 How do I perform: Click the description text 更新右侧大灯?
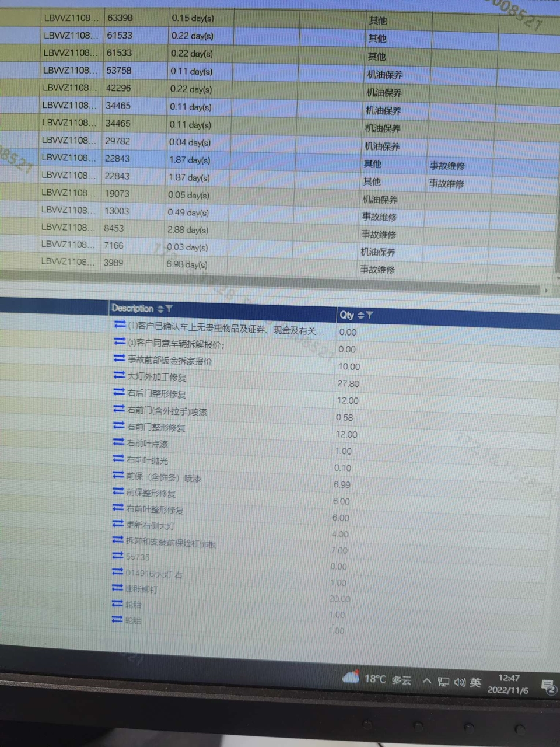tap(150, 525)
